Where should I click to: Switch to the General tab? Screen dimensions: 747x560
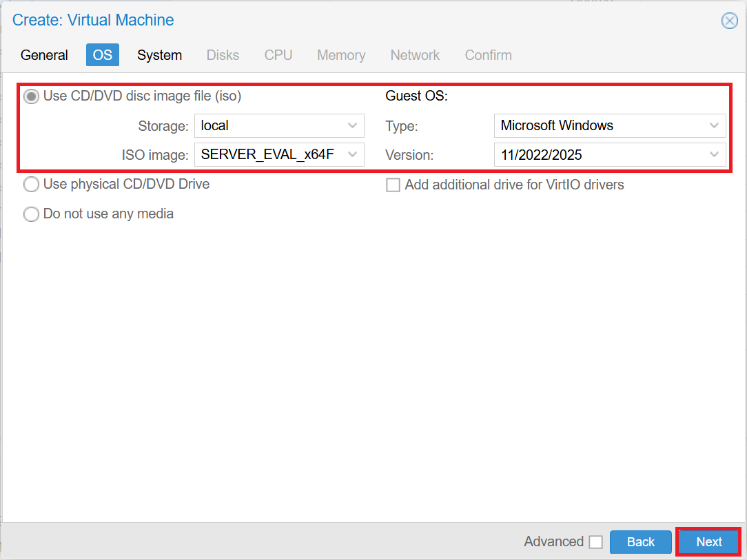pos(44,55)
